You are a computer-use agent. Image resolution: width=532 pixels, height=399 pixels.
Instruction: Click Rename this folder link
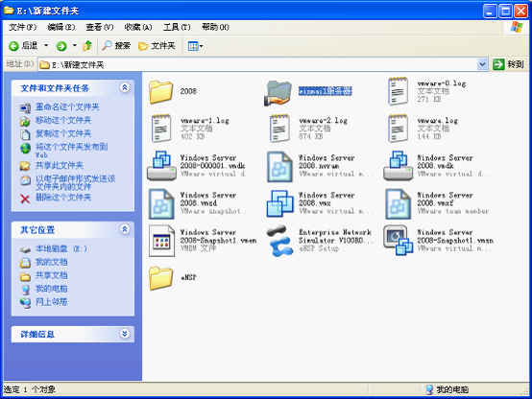click(x=67, y=107)
